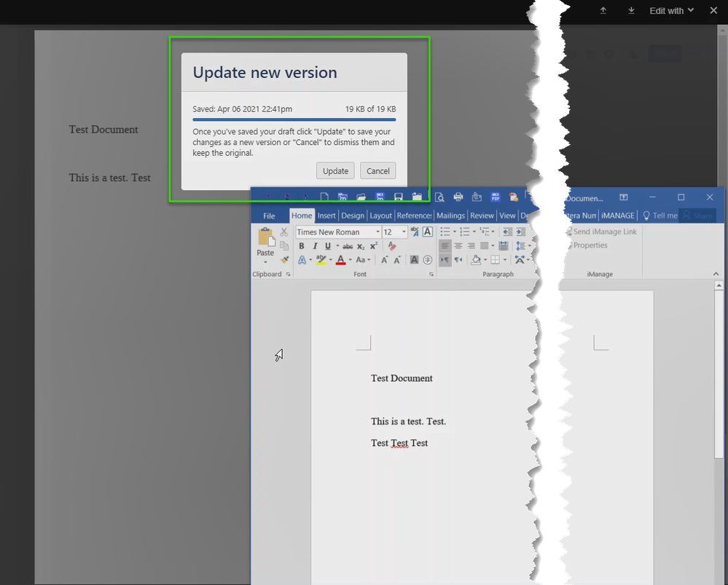Switch to the Review ribbon tab

(482, 215)
